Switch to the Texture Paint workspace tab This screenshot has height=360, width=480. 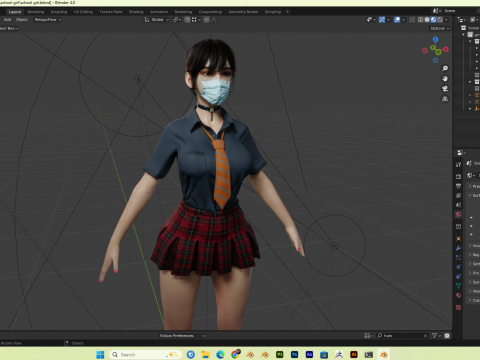111,12
